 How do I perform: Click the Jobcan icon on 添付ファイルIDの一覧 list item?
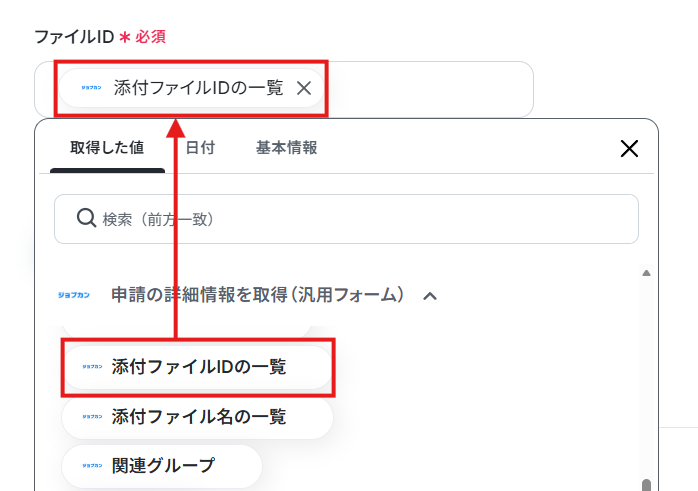click(x=93, y=367)
